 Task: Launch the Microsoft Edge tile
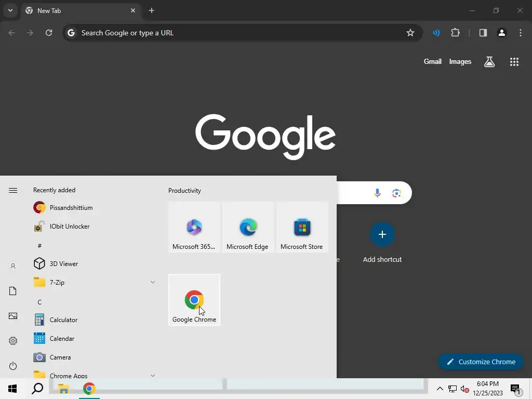tap(248, 227)
